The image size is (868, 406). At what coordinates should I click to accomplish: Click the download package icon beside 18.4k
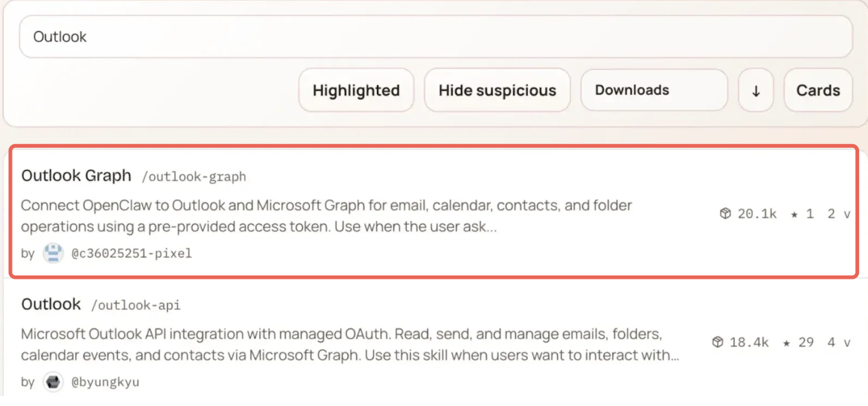[718, 342]
